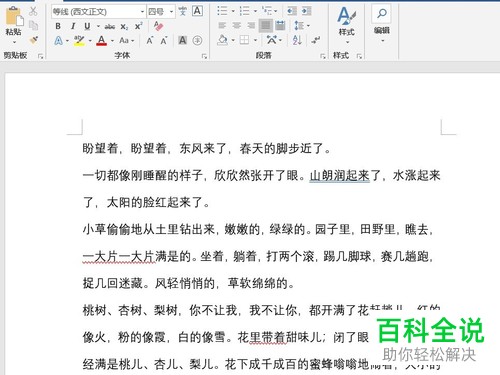Viewport: 500px width, 375px height.
Task: Click the text 小草偷偷地从土里钻出来
Action: coord(148,229)
